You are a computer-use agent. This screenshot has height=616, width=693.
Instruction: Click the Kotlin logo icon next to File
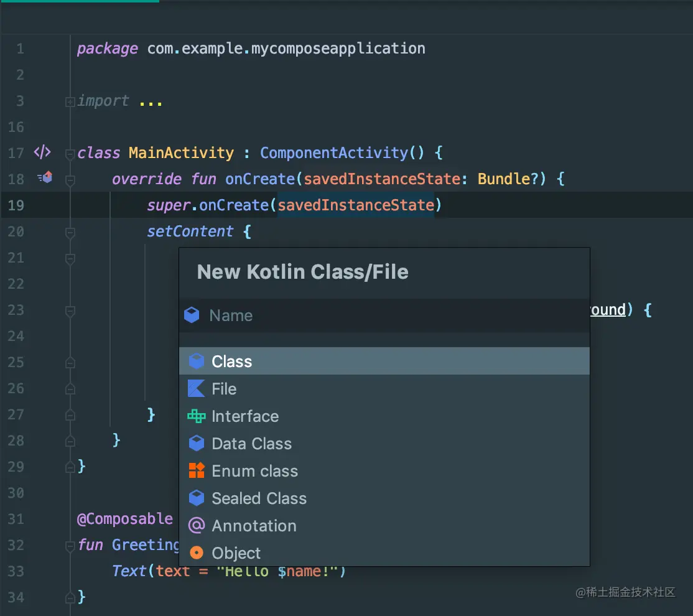click(x=196, y=388)
